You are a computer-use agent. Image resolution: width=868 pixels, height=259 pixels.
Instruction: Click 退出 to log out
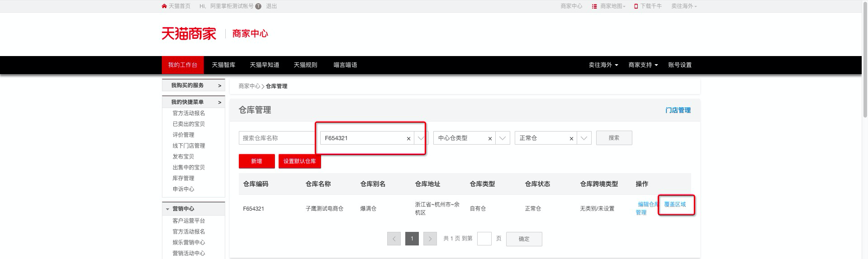click(x=271, y=6)
